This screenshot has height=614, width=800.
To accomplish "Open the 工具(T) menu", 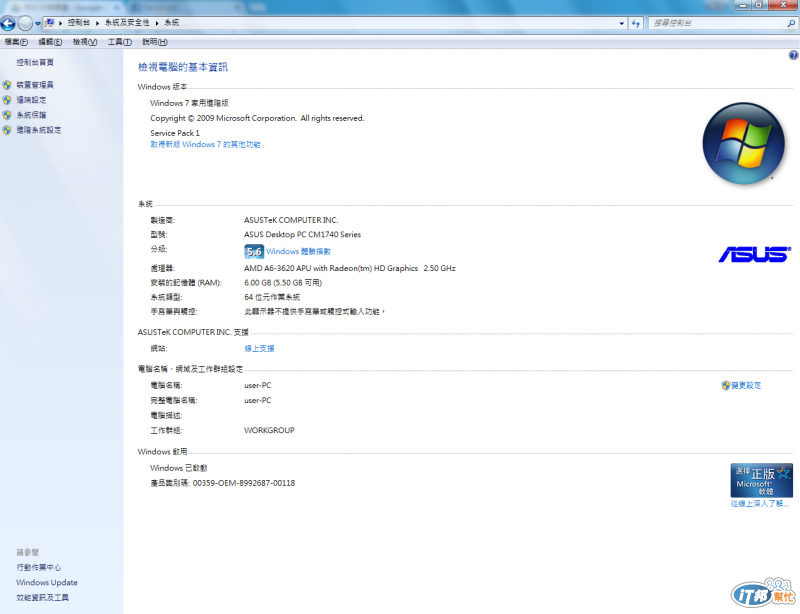I will point(119,42).
